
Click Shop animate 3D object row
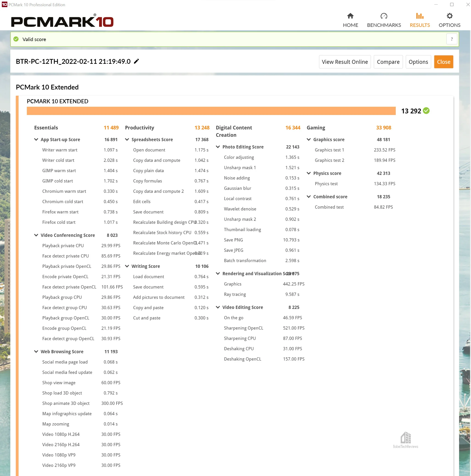tap(82, 403)
